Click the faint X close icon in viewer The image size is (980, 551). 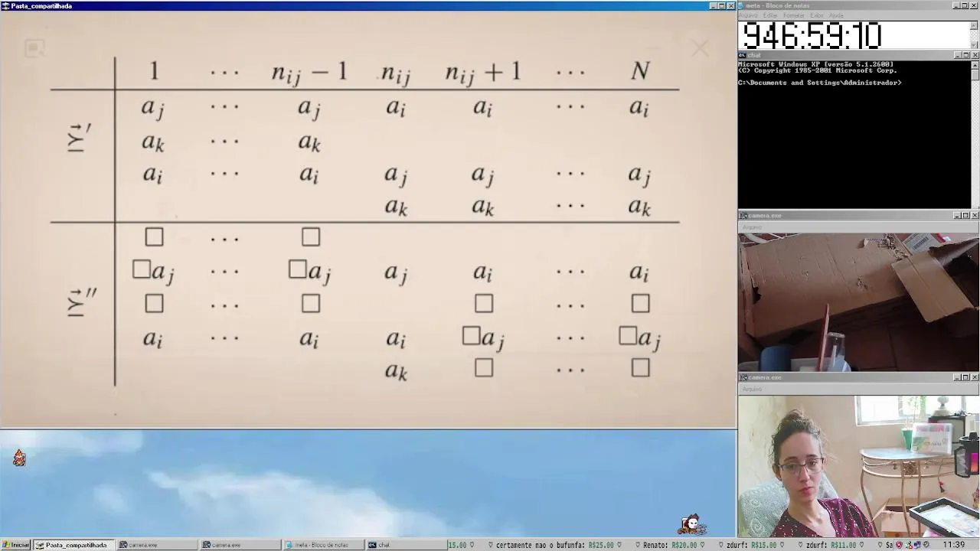tap(700, 48)
